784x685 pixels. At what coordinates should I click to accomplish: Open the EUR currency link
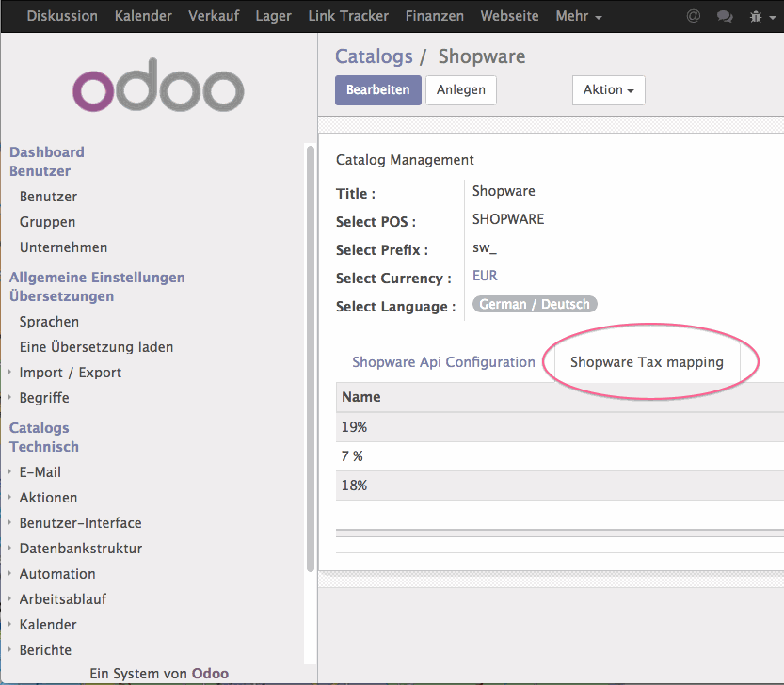485,276
